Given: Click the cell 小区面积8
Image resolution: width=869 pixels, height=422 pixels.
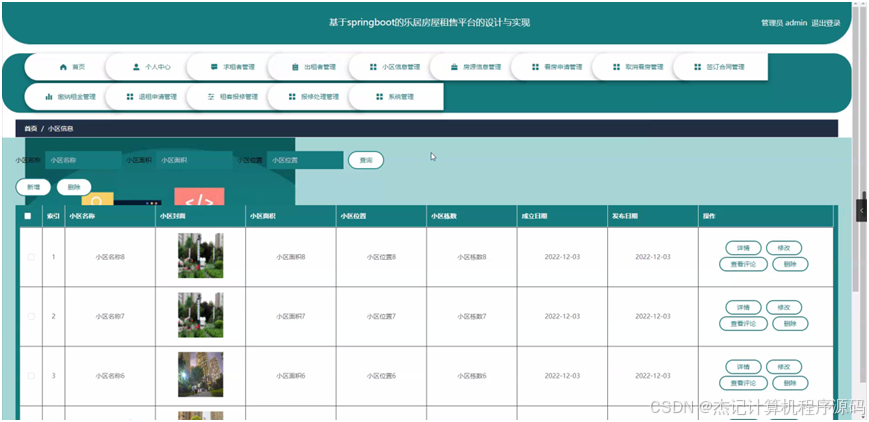Looking at the screenshot, I should click(x=291, y=257).
